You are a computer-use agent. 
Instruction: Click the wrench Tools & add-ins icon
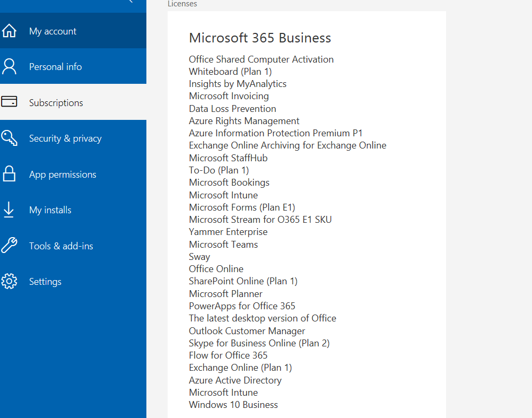tap(9, 245)
